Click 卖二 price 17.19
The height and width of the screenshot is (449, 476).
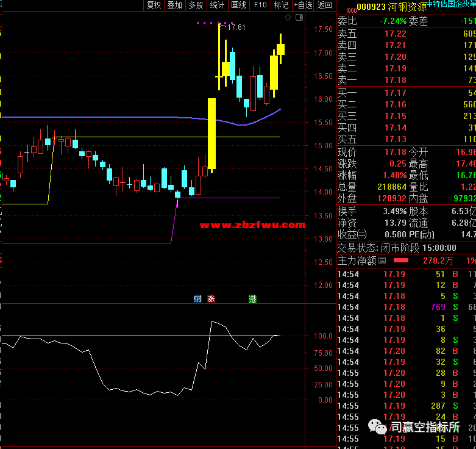tap(396, 68)
